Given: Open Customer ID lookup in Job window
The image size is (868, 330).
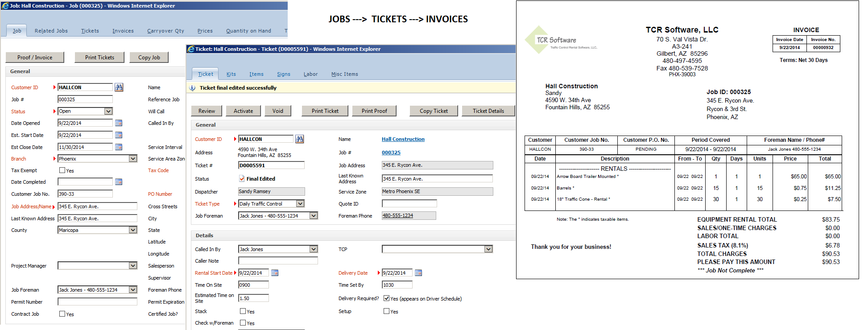Looking at the screenshot, I should 119,87.
